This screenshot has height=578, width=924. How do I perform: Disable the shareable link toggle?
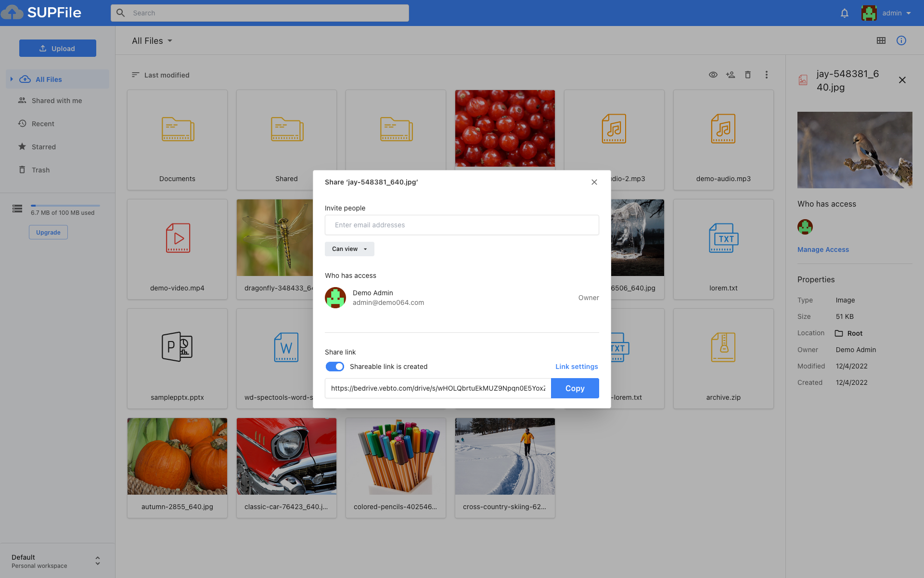pyautogui.click(x=334, y=367)
